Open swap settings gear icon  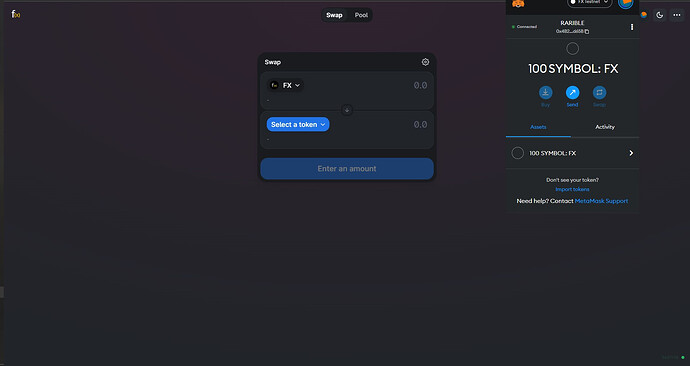coord(425,62)
